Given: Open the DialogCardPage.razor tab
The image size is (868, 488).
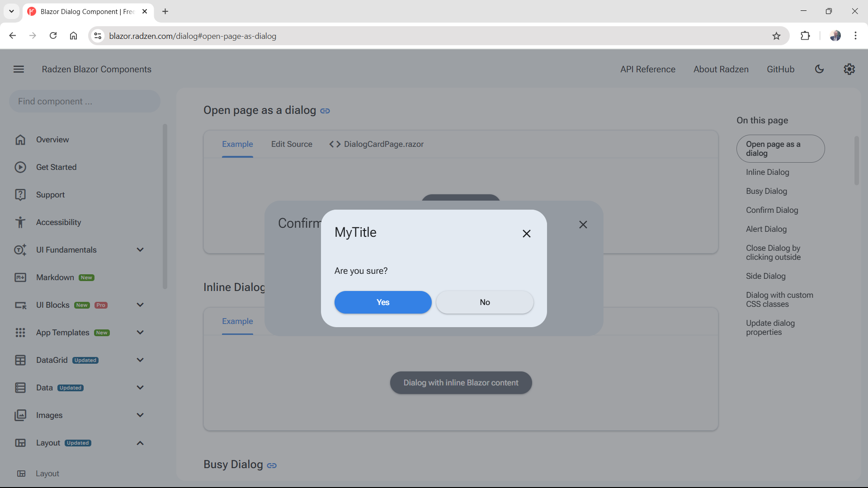Looking at the screenshot, I should pos(376,144).
